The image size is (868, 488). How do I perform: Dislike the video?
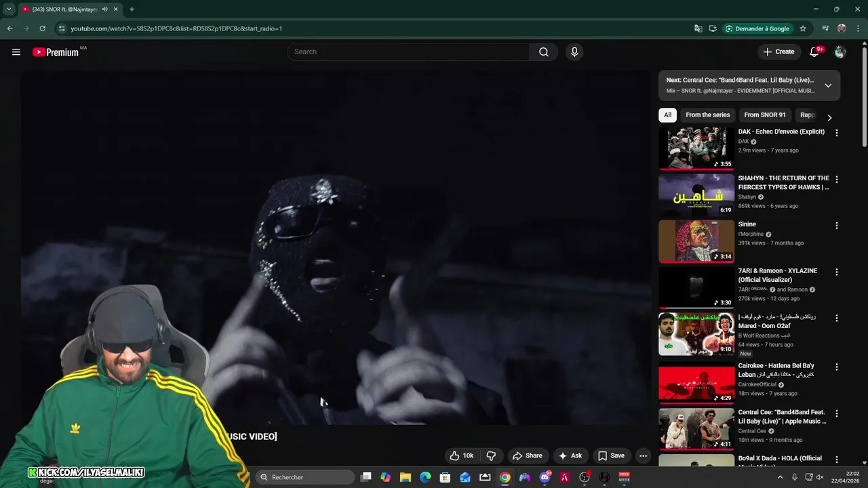[492, 455]
